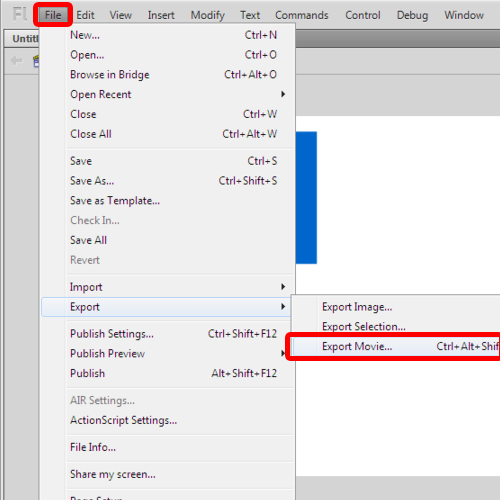The height and width of the screenshot is (500, 500).
Task: Open the Debug menu
Action: click(412, 15)
